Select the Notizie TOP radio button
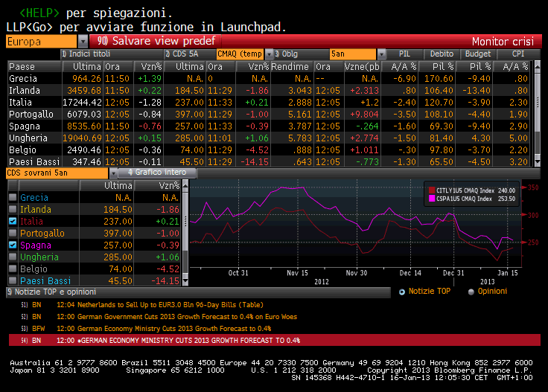Viewport: 548px width, 392px height. pyautogui.click(x=403, y=292)
